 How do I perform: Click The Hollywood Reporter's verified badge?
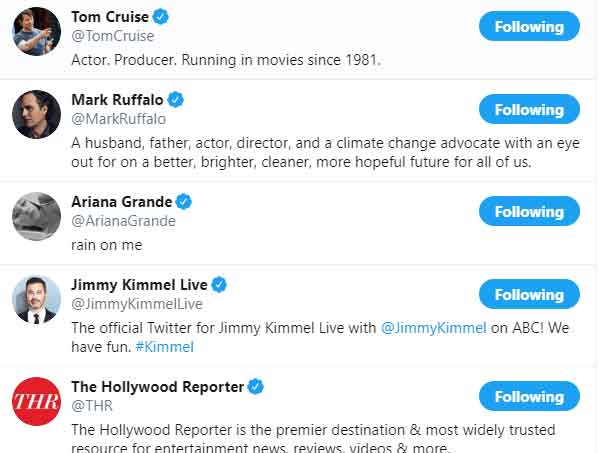click(x=256, y=386)
